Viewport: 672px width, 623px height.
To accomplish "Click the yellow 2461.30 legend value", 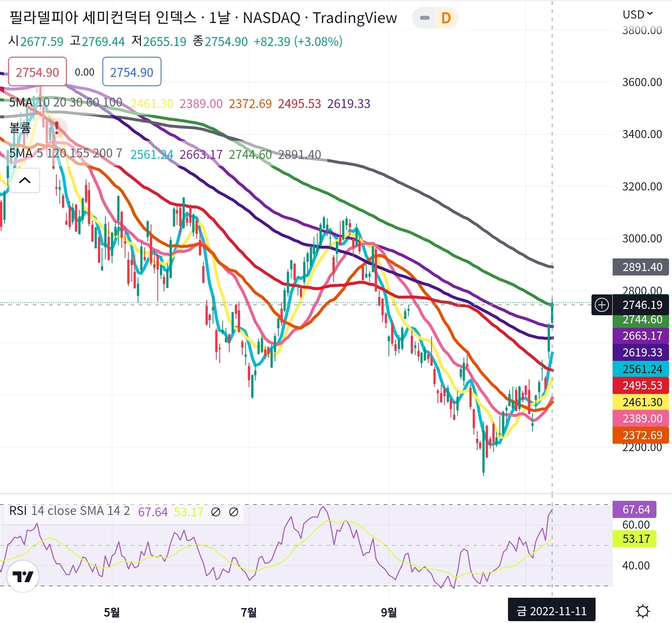I will pyautogui.click(x=152, y=104).
